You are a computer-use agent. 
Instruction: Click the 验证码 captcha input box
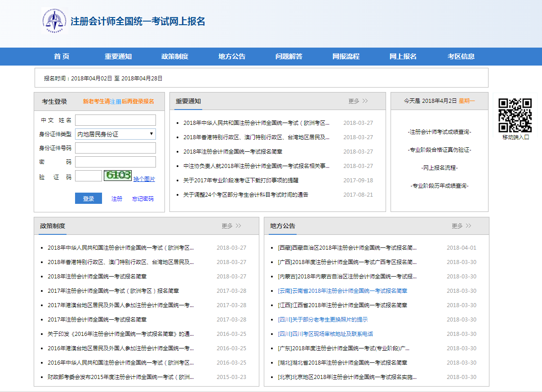coord(87,176)
